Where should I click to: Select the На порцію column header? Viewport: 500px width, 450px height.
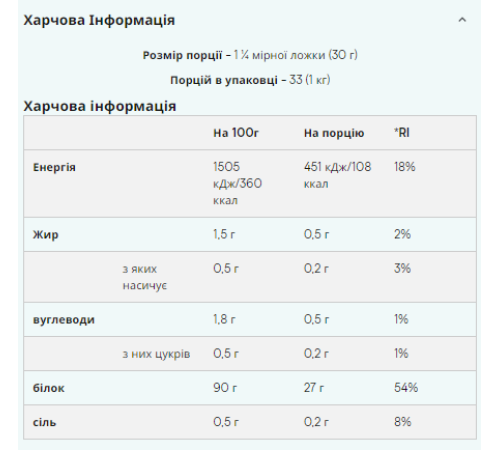pyautogui.click(x=334, y=133)
